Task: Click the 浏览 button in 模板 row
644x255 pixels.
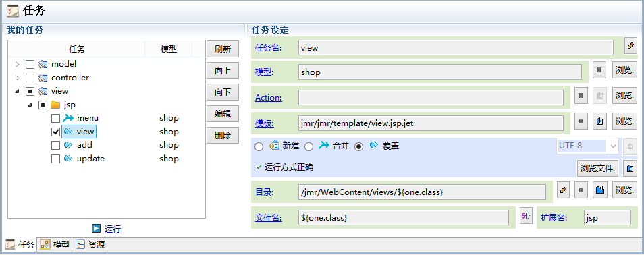Action: coord(624,121)
